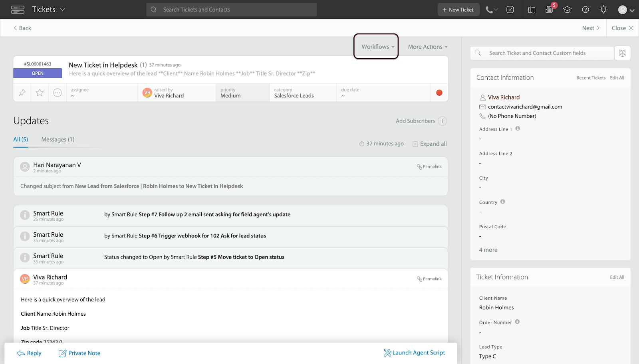This screenshot has width=639, height=364.
Task: Toggle Expand all updates
Action: (x=429, y=144)
